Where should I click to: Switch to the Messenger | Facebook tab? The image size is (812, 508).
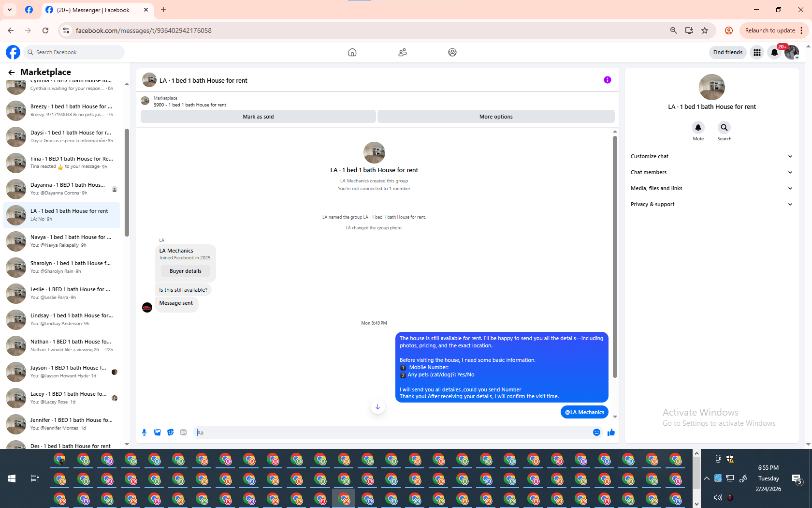coord(97,10)
